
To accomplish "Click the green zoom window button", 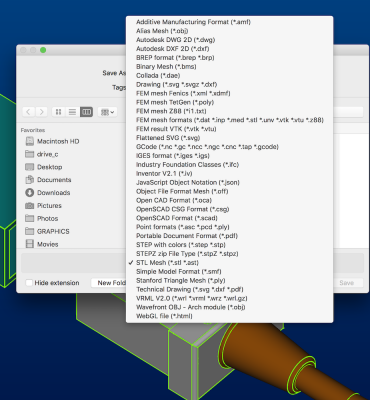I will [x=43, y=50].
